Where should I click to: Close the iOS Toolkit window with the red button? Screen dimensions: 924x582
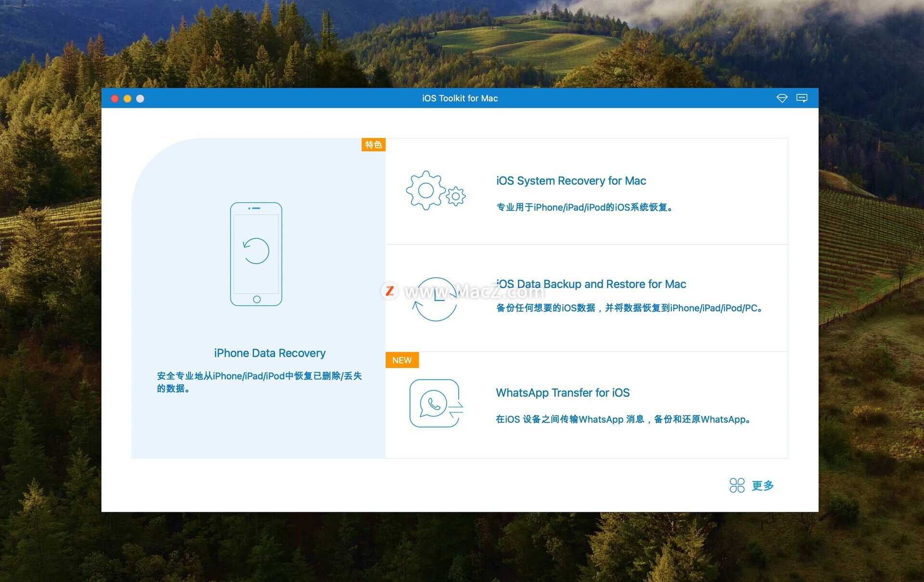pyautogui.click(x=115, y=99)
